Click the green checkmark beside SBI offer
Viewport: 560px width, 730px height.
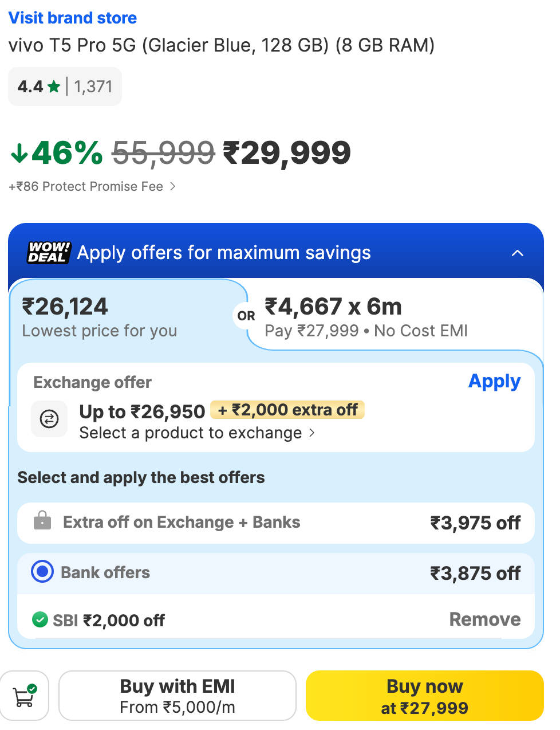point(40,619)
